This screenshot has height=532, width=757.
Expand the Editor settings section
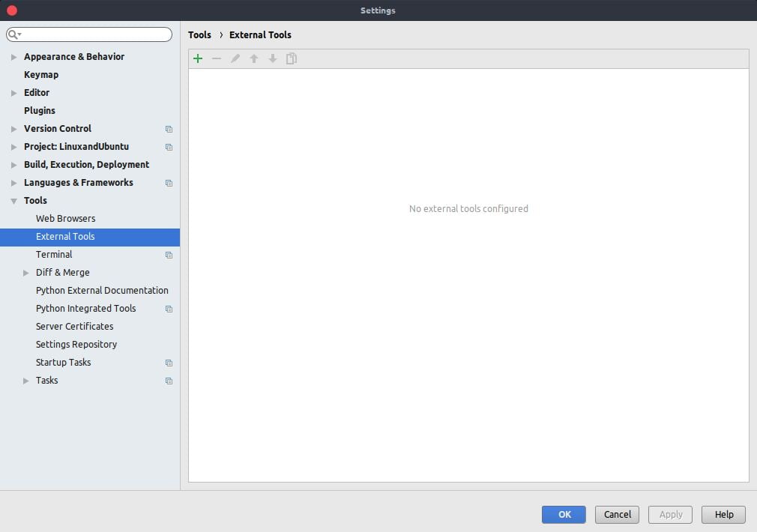coord(13,92)
